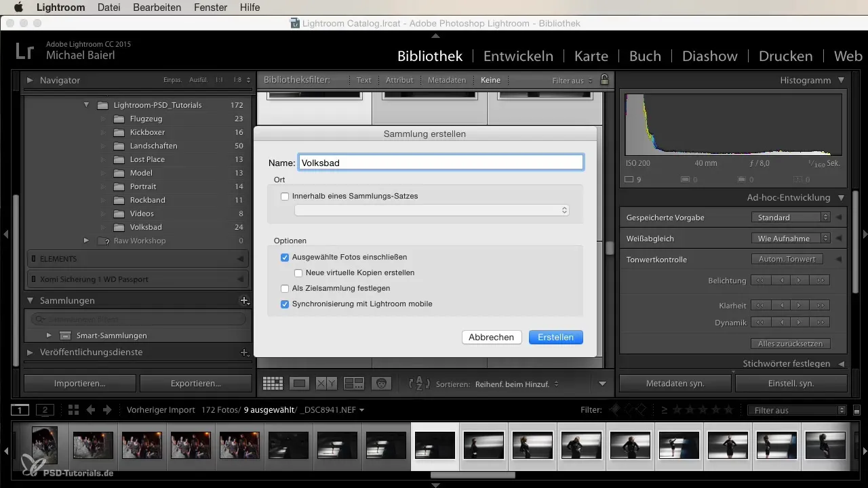Viewport: 868px width, 488px height.
Task: Select second window 2 icon
Action: coord(45,410)
